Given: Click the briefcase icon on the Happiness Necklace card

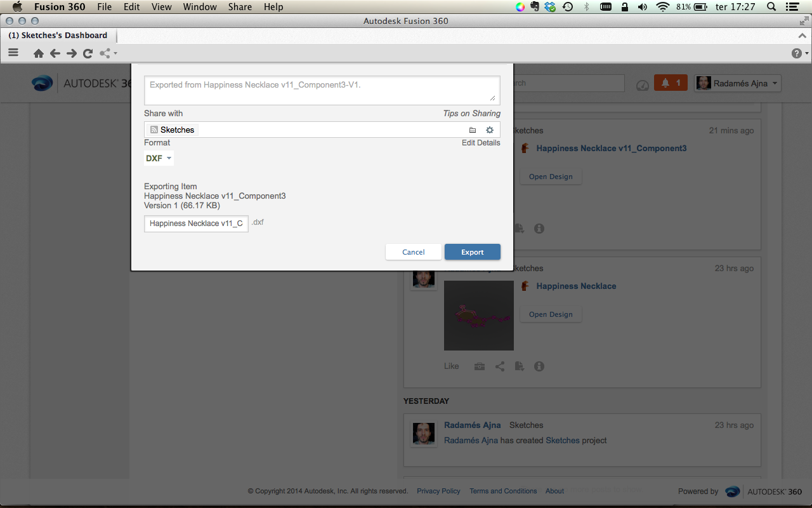Looking at the screenshot, I should click(480, 366).
